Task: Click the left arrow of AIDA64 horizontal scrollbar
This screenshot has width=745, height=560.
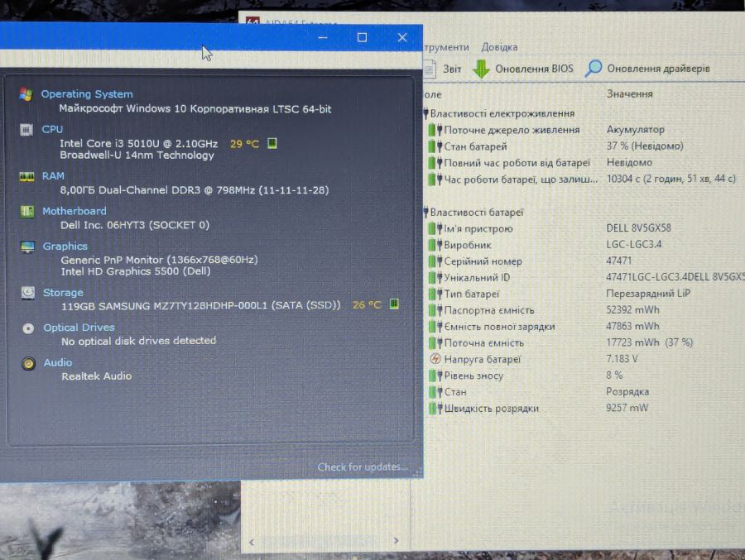Action: pyautogui.click(x=252, y=542)
